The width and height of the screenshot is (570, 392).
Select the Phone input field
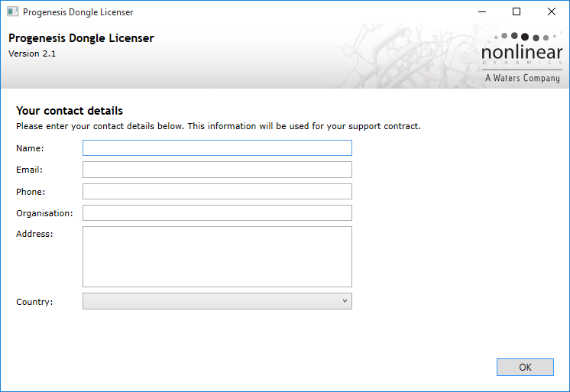(x=217, y=192)
